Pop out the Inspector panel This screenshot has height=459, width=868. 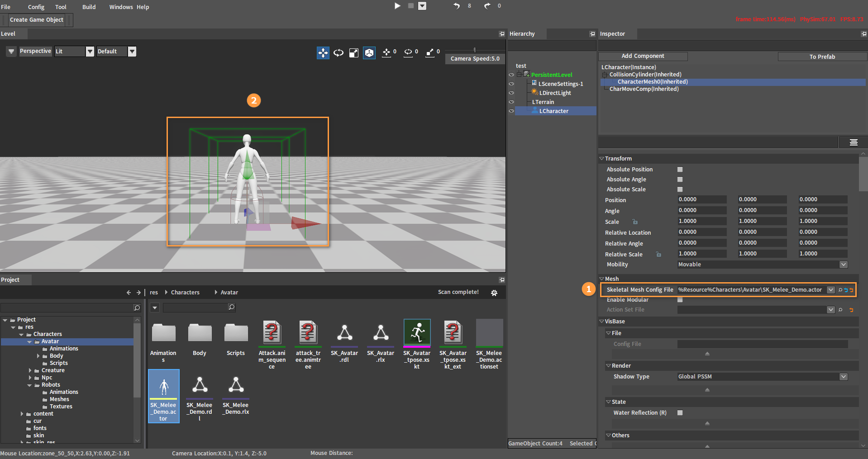[x=864, y=34]
